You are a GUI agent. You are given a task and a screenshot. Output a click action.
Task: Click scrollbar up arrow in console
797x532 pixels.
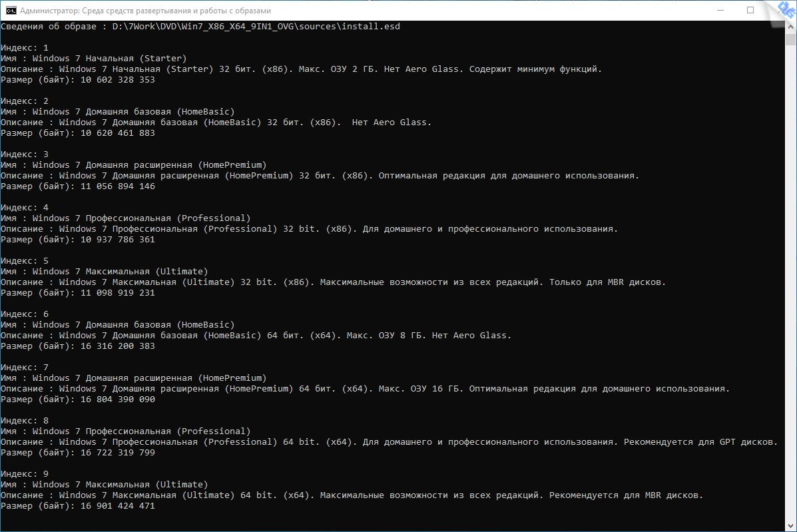pos(790,27)
